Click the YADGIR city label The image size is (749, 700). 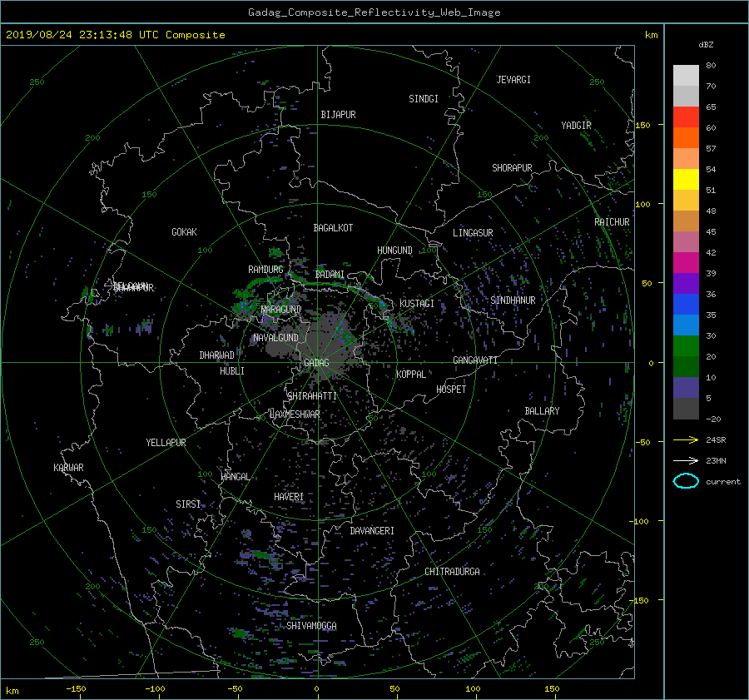(576, 126)
